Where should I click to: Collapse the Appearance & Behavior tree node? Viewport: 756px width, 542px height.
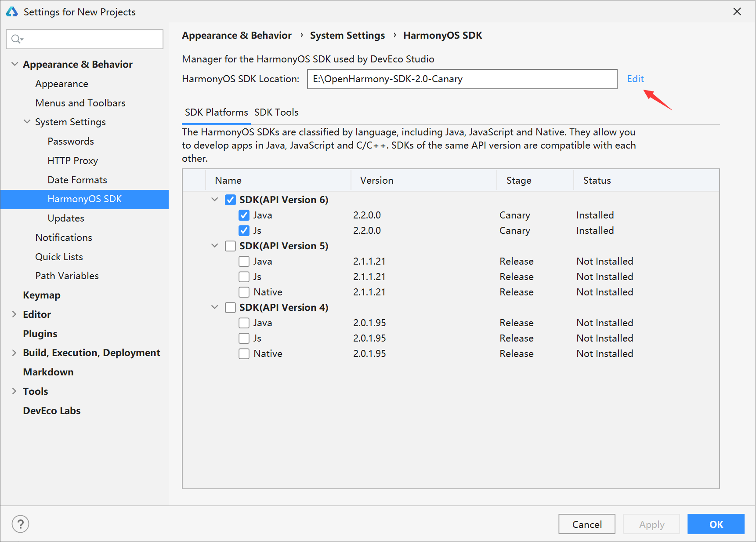click(x=14, y=64)
